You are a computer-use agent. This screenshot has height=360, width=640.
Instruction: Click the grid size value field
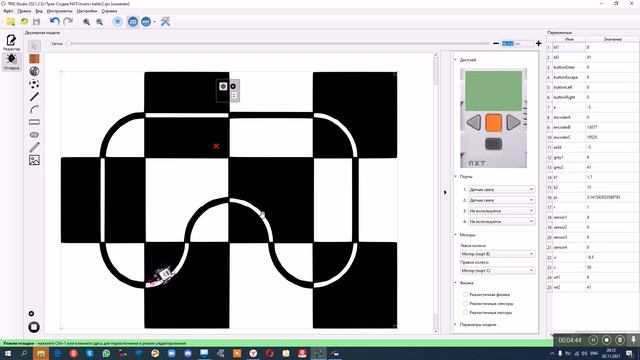coord(517,43)
